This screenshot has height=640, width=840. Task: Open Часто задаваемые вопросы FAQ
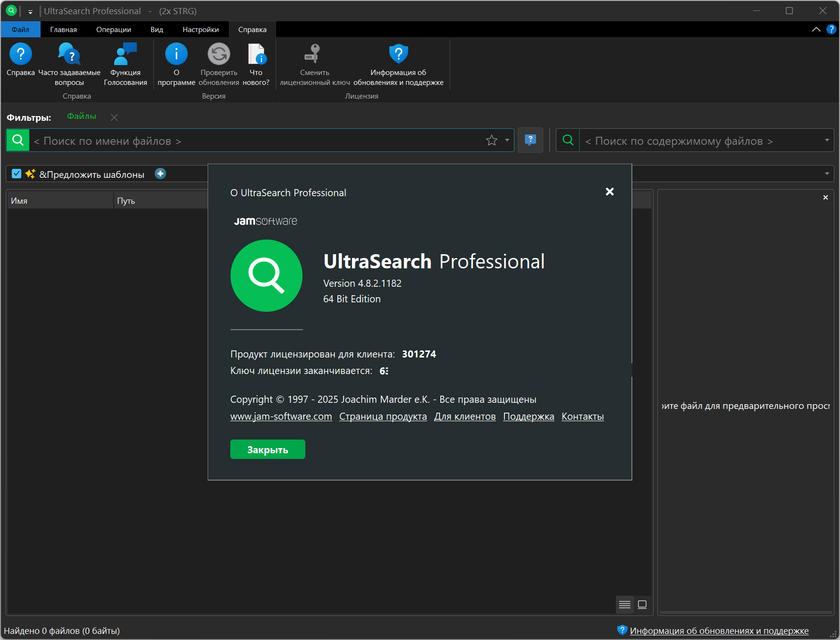coord(69,54)
